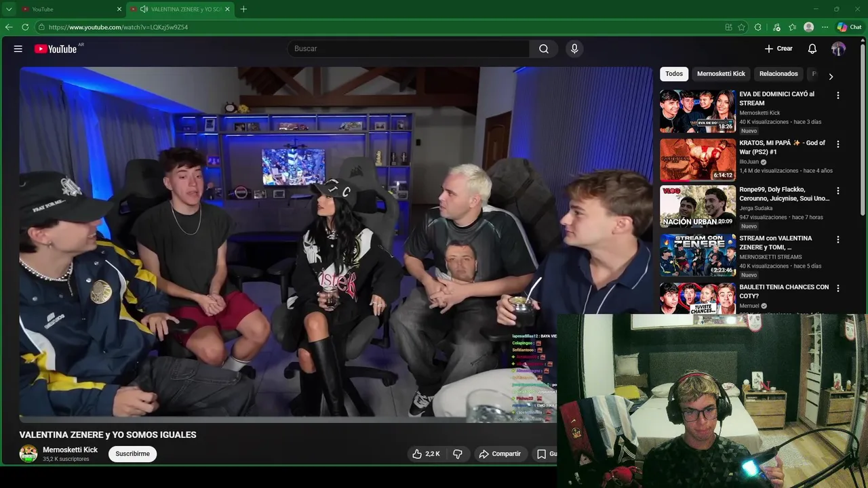Select the Relacionados filter chip
This screenshot has height=488, width=868.
[x=778, y=74]
